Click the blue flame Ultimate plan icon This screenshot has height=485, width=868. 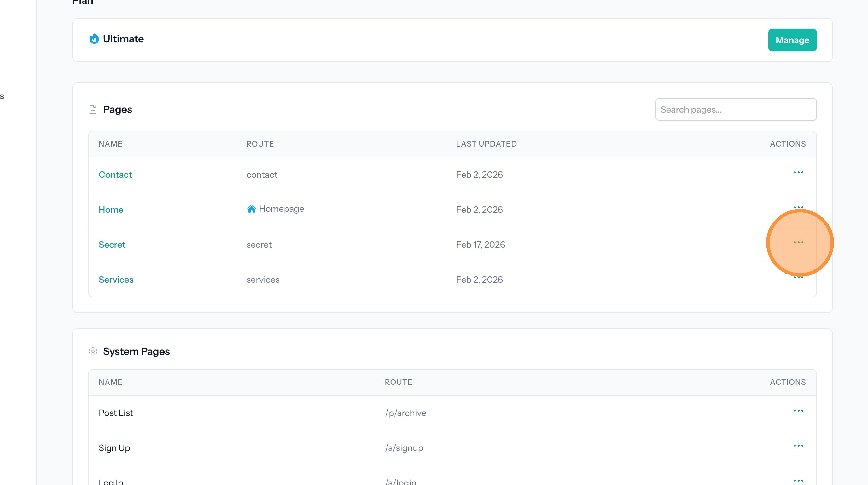[x=94, y=39]
